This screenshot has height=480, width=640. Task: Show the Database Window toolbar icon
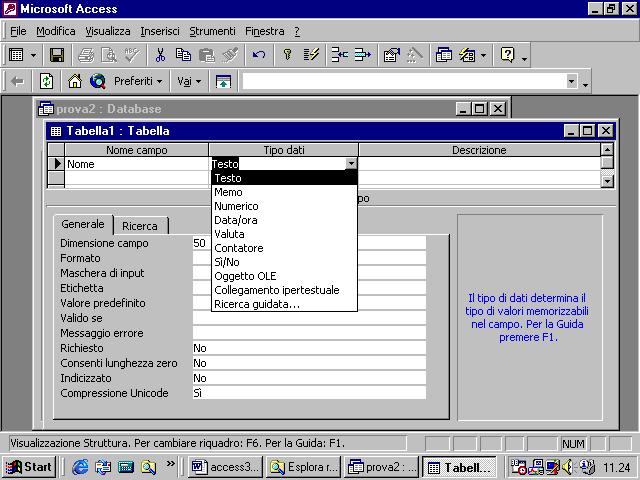[x=443, y=55]
